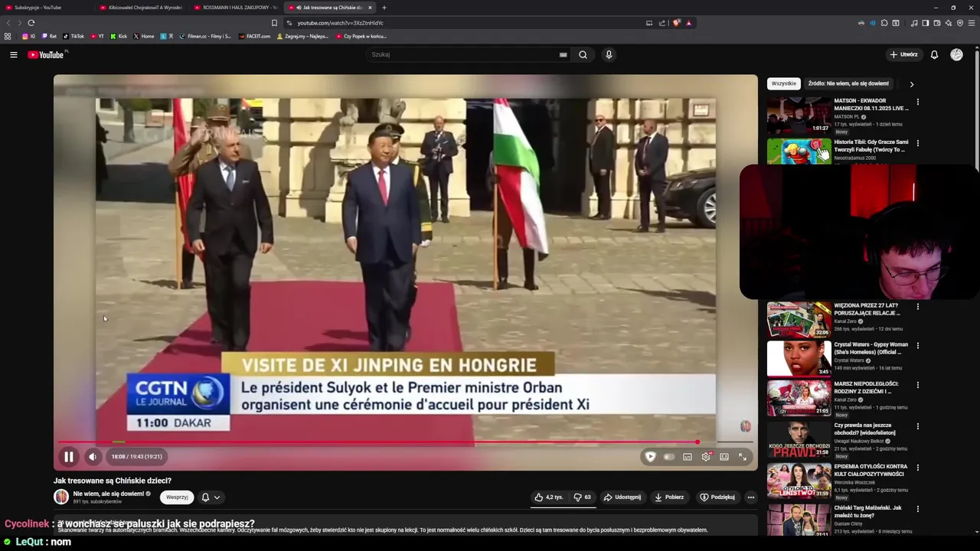Seek on the video progress bar

click(x=406, y=442)
